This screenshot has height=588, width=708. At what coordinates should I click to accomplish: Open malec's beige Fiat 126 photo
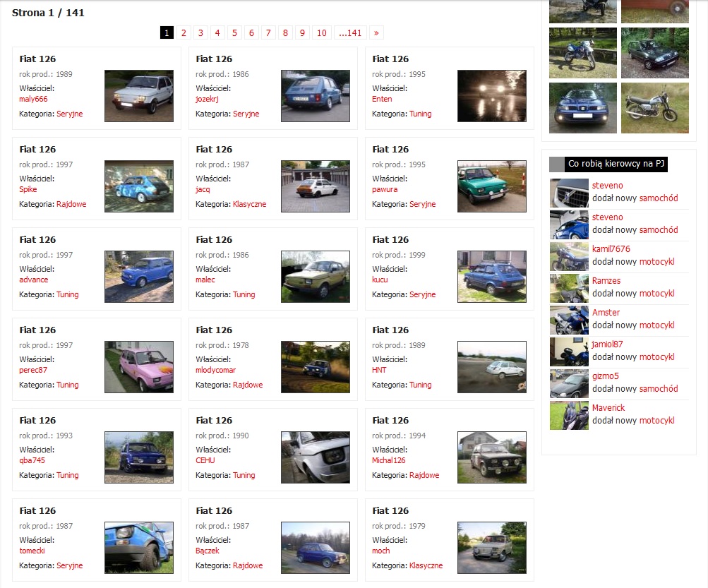316,277
